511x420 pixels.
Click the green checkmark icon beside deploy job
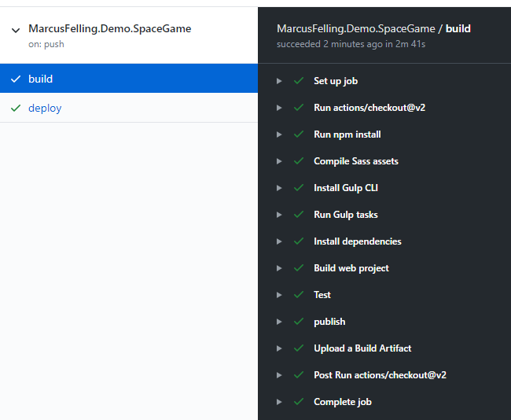[x=16, y=109]
